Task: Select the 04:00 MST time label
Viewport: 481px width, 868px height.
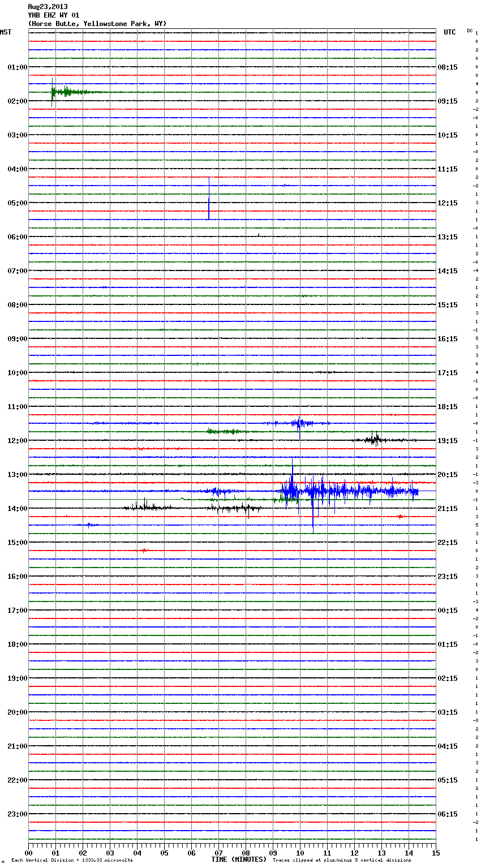Action: click(x=18, y=169)
